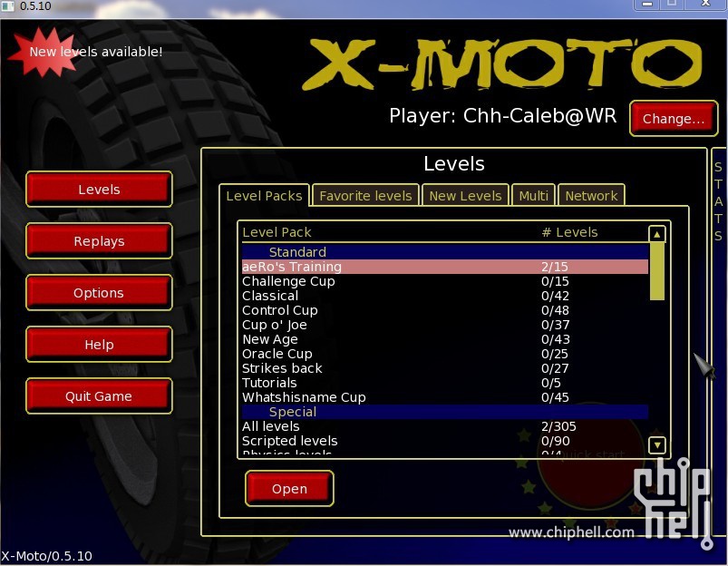The image size is (728, 566).
Task: Select the aeRo's Training pack
Action: (445, 267)
